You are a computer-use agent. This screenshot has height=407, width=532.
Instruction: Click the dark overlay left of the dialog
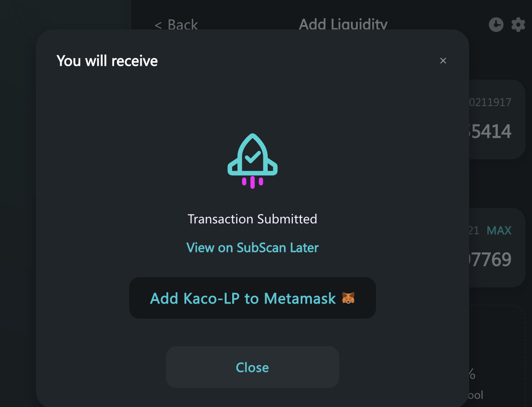(x=17, y=216)
